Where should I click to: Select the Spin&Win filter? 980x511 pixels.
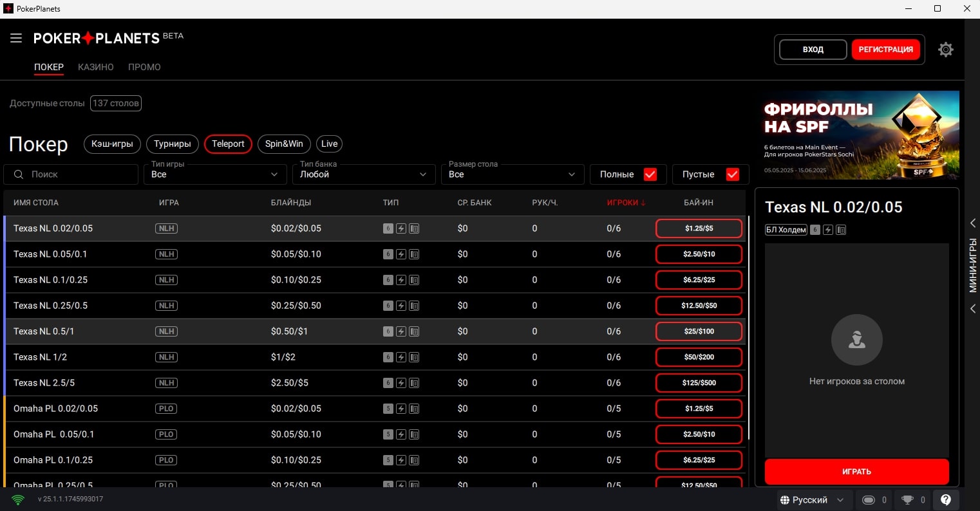(284, 144)
